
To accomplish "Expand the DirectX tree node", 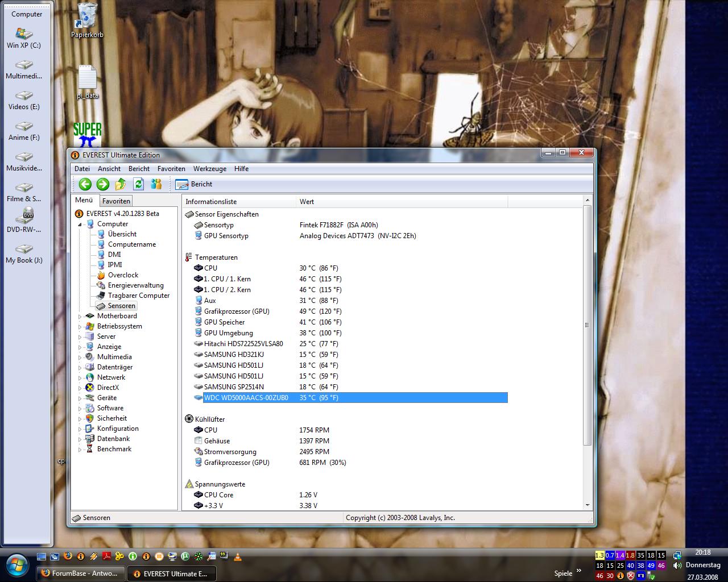I will (80, 388).
